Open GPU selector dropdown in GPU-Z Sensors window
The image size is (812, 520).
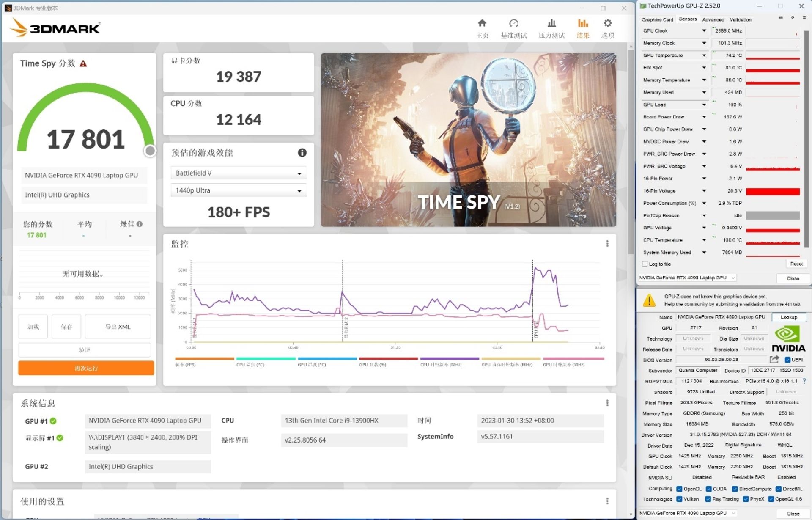click(x=687, y=278)
